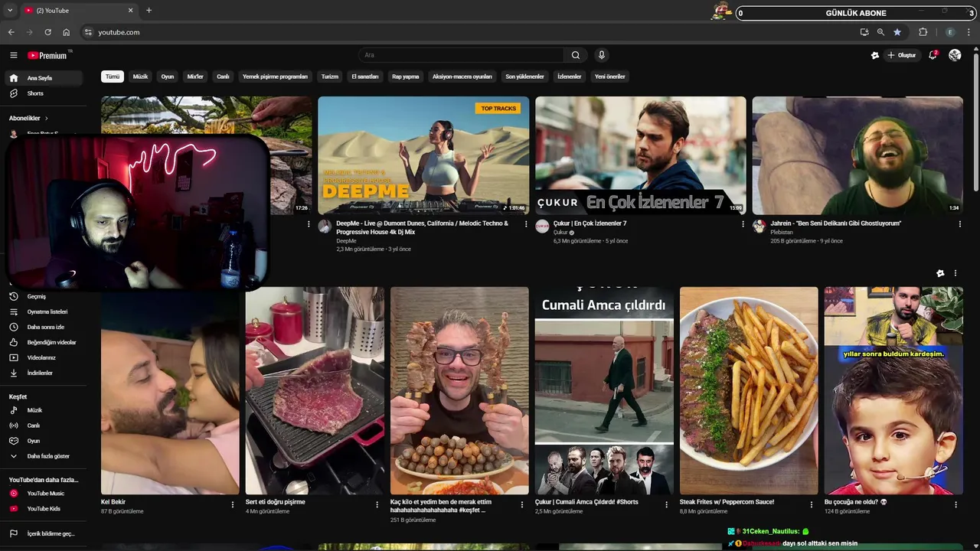Bookmark page with star icon
The image size is (980, 551).
[x=897, y=32]
